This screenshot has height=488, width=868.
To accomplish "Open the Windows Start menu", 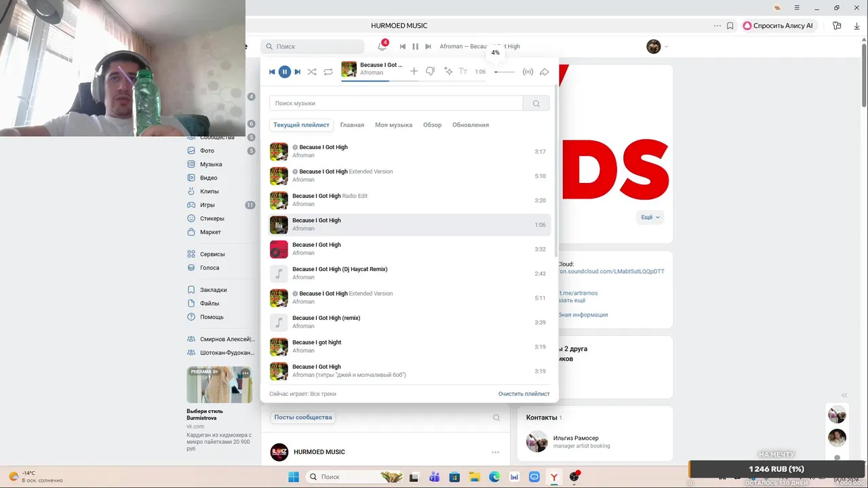I will (x=294, y=476).
